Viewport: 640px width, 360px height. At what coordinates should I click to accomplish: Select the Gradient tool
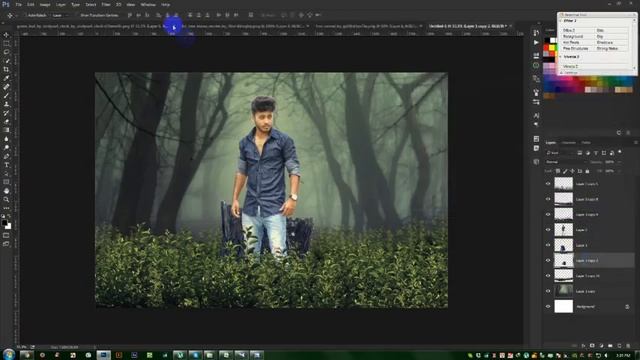(x=6, y=130)
